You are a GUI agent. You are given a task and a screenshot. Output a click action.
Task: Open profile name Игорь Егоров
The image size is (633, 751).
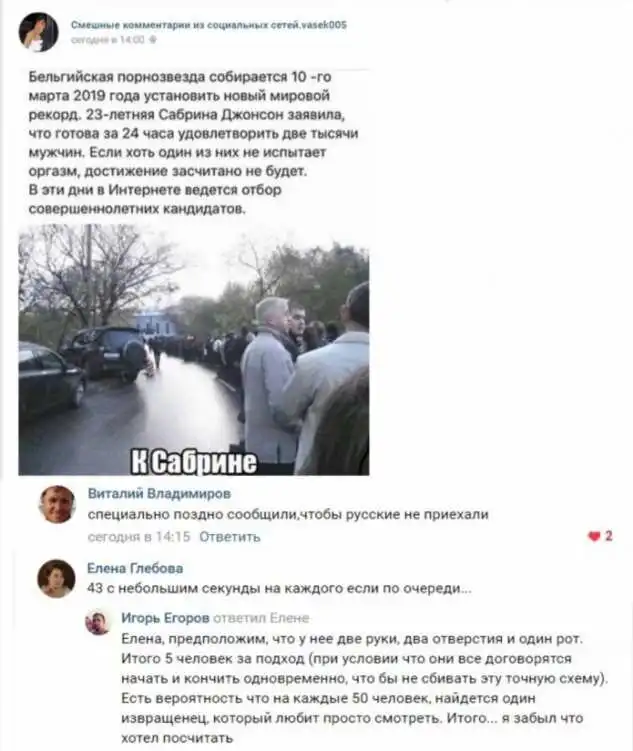click(165, 618)
